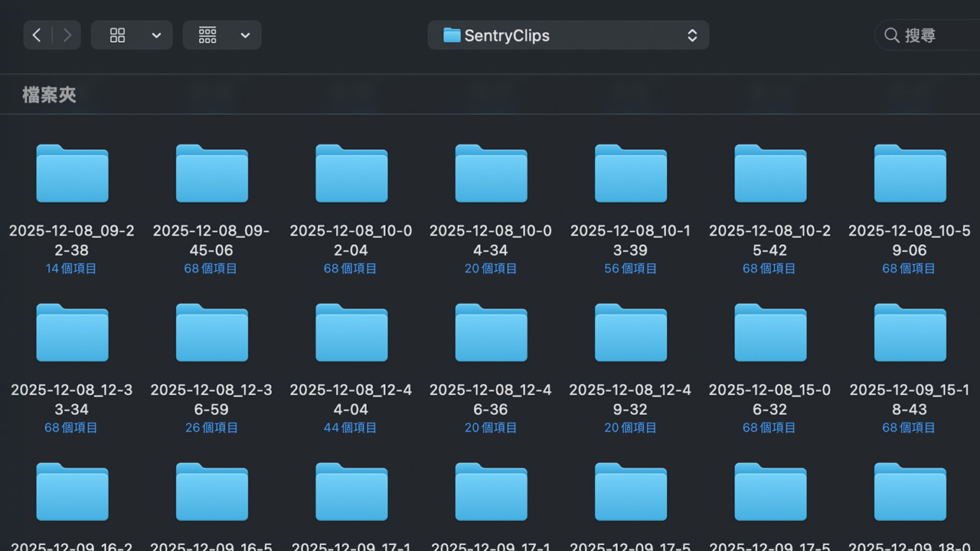
Task: Select folder 2025-12-08_10-59-06
Action: (910, 174)
